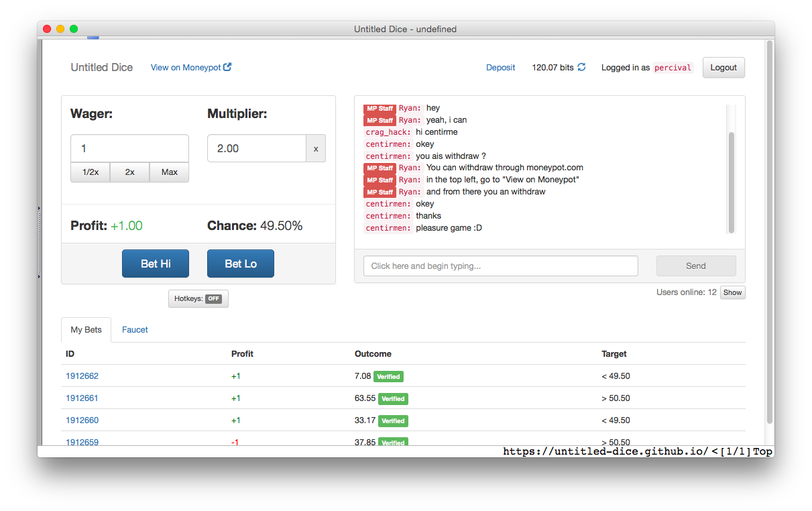Click crag_hack username in chat

tap(388, 132)
